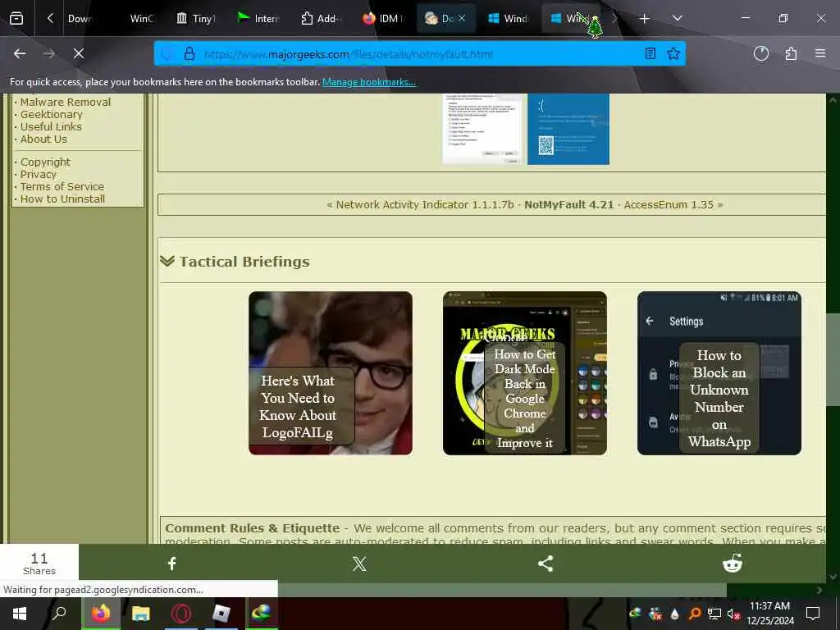Open the Roblox taskbar icon

pos(221,614)
